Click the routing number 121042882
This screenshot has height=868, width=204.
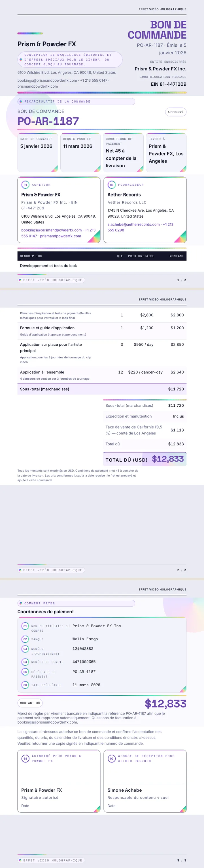[83, 649]
